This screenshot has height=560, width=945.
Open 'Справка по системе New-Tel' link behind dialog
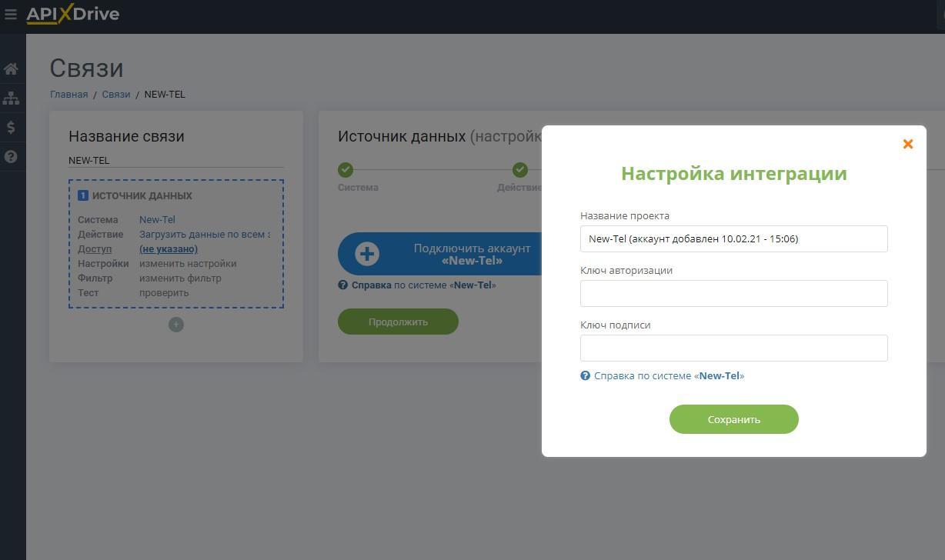tap(424, 285)
